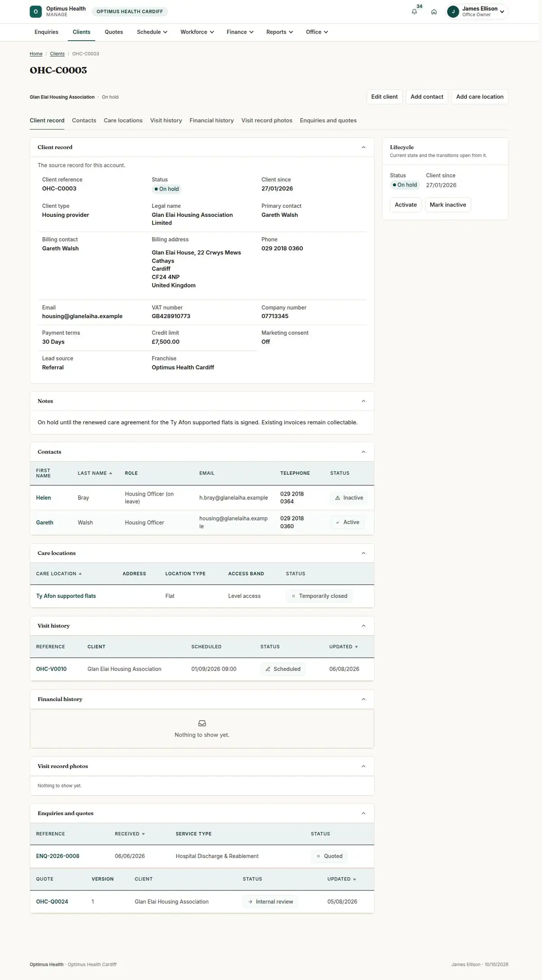Open contact Helen in Contacts table

tap(43, 498)
